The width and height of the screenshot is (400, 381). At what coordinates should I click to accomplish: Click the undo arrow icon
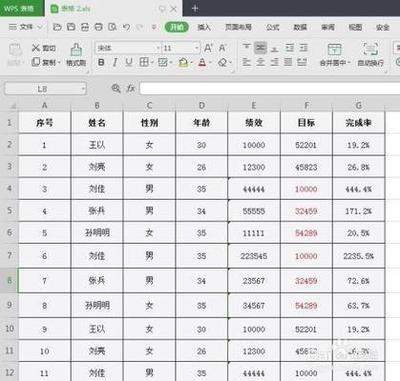pos(126,27)
